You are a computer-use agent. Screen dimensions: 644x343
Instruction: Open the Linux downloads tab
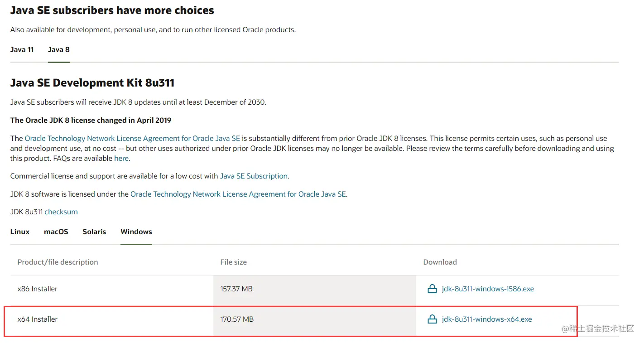coord(20,232)
